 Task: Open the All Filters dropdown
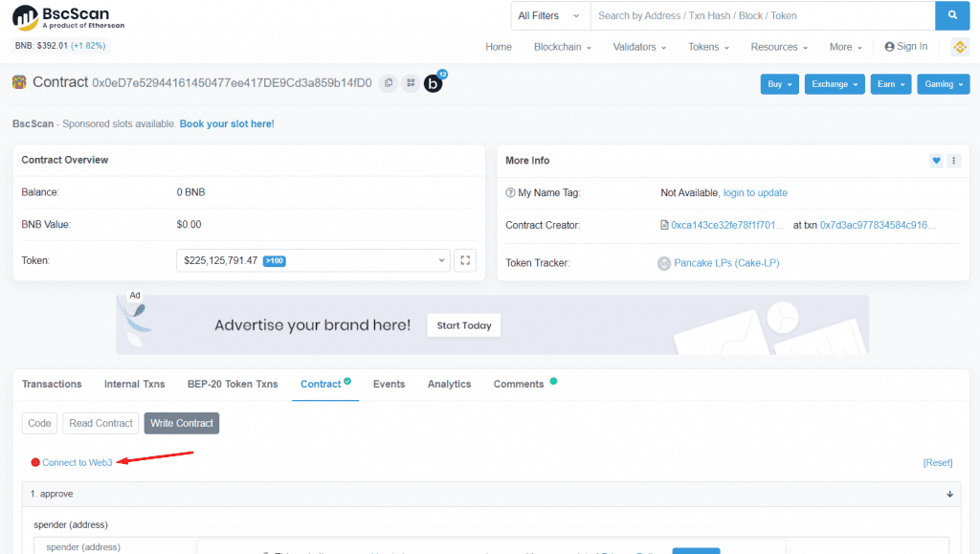coord(548,15)
